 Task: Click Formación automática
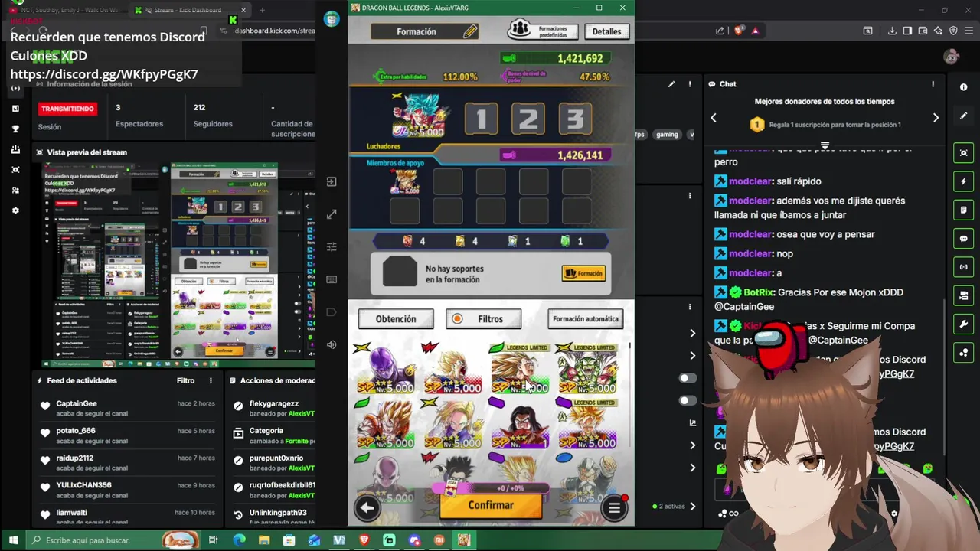(586, 319)
